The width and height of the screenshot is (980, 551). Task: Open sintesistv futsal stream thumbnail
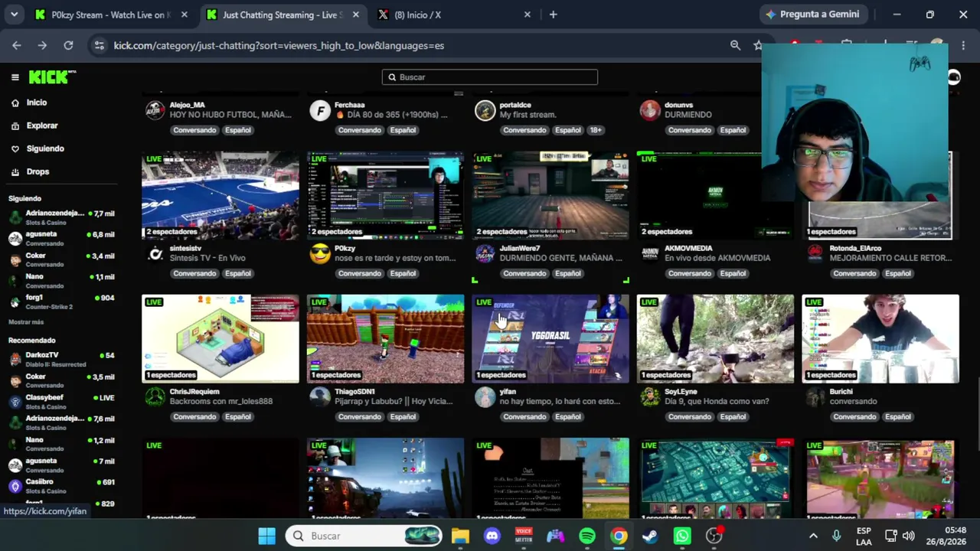tap(220, 195)
